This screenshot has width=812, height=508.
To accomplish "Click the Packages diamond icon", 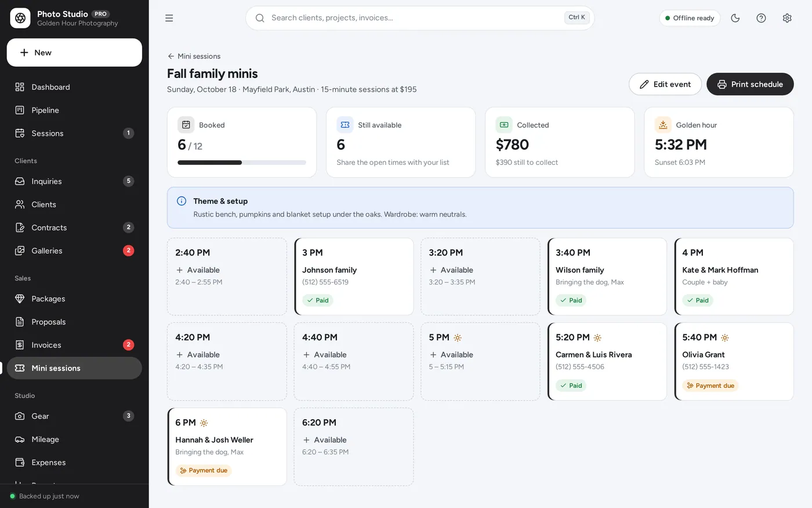I will [20, 299].
